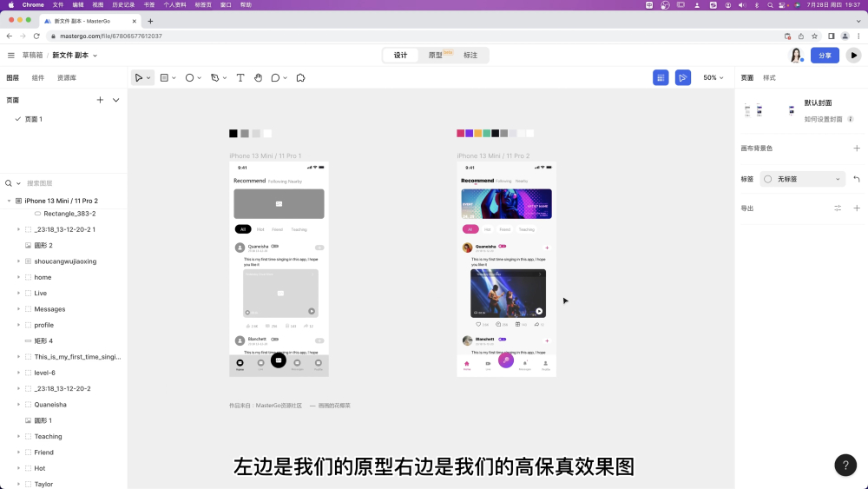
Task: Click the layer search magnifier icon
Action: point(9,183)
